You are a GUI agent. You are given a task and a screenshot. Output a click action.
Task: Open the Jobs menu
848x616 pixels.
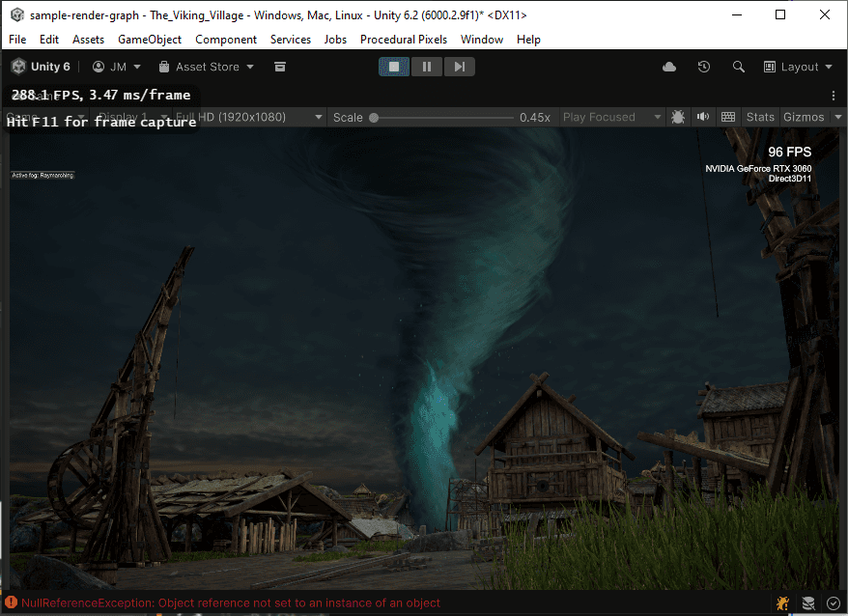tap(335, 40)
